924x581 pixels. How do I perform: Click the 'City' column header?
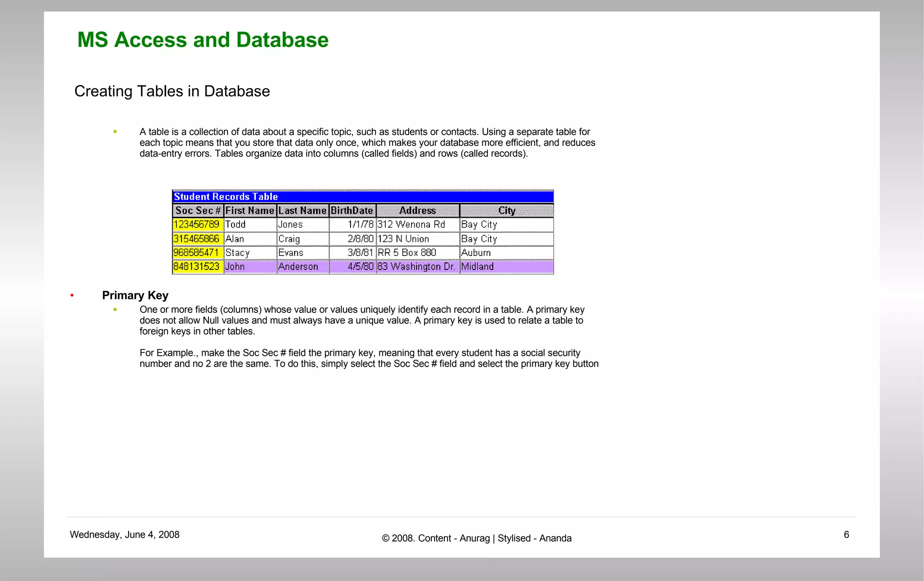pos(506,211)
